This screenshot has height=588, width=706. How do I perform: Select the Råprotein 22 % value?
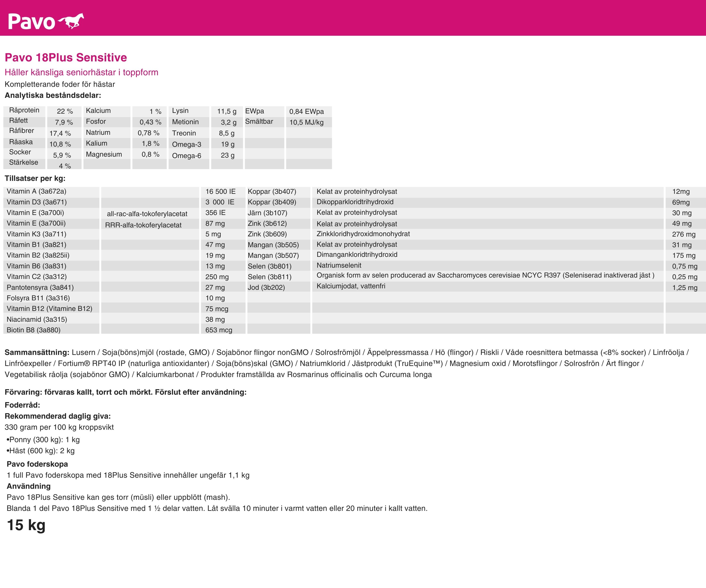[x=64, y=111]
